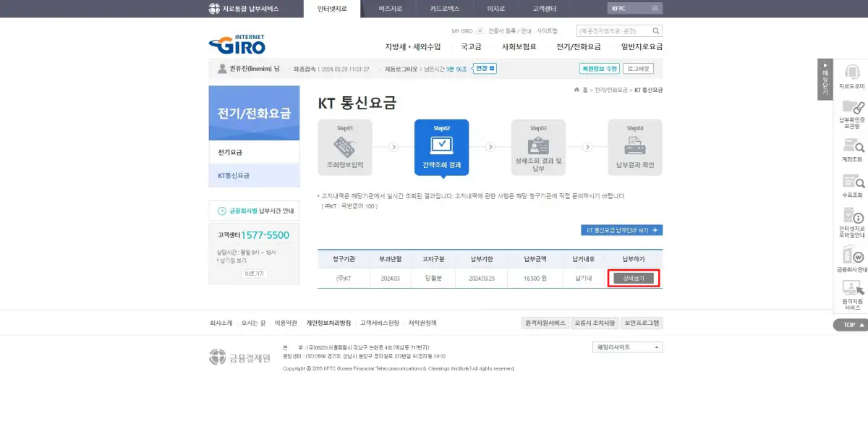The image size is (868, 432).
Task: Click the MY GIRO link
Action: tap(461, 31)
